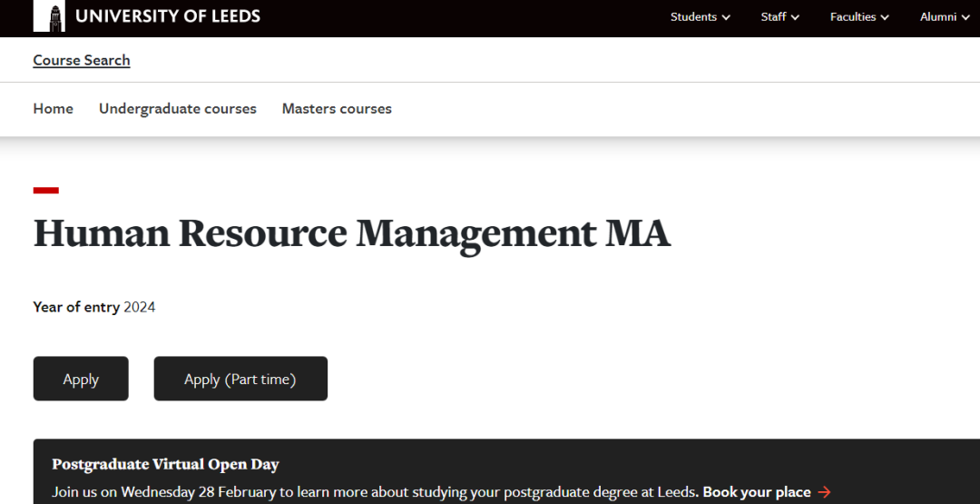Click the Apply button
The image size is (980, 504).
click(81, 379)
